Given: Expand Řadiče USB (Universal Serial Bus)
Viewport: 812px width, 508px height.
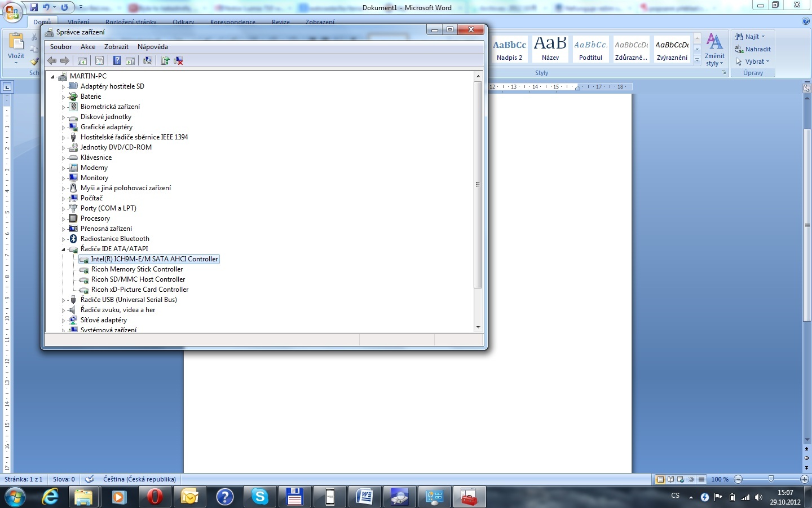Looking at the screenshot, I should tap(63, 300).
